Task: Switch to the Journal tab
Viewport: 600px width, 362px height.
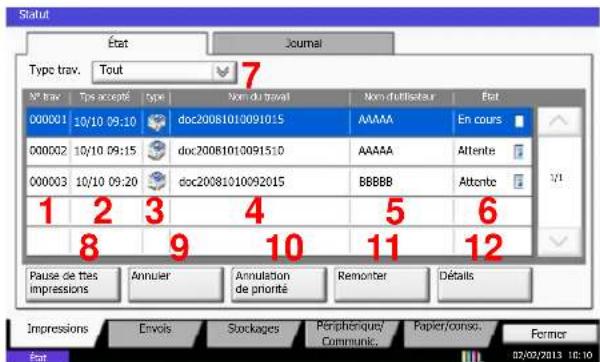Action: point(303,43)
